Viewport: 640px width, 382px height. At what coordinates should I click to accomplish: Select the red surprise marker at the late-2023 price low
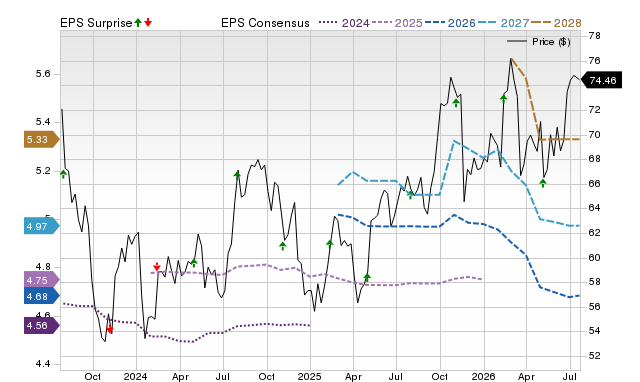coord(110,329)
